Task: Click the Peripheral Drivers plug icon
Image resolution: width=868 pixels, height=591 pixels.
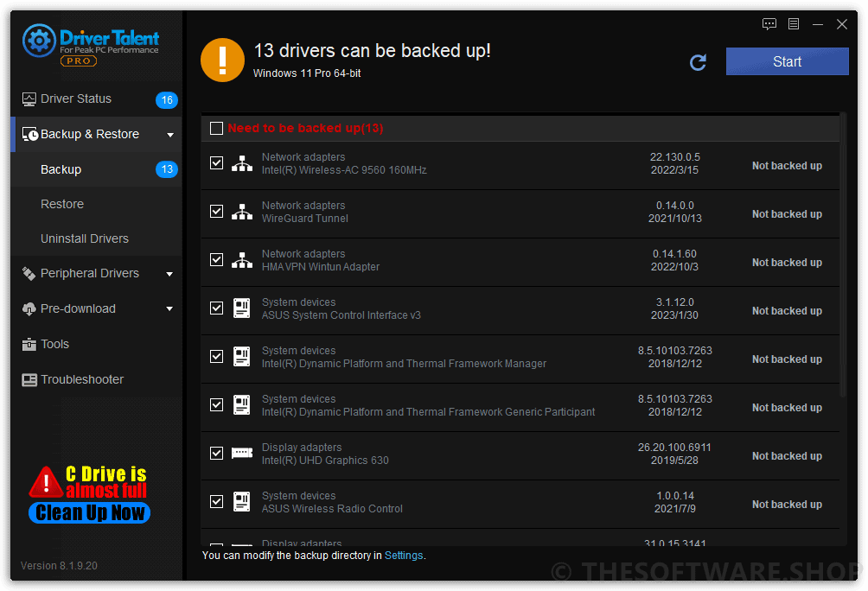Action: coord(29,273)
